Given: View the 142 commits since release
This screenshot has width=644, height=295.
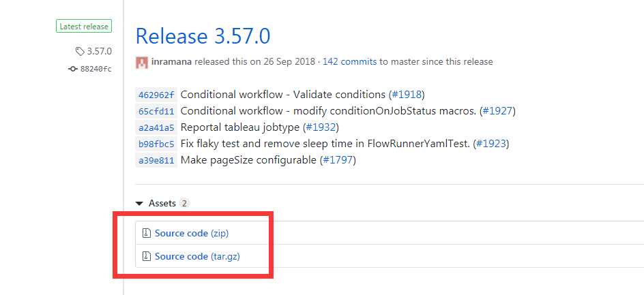Looking at the screenshot, I should [x=349, y=61].
